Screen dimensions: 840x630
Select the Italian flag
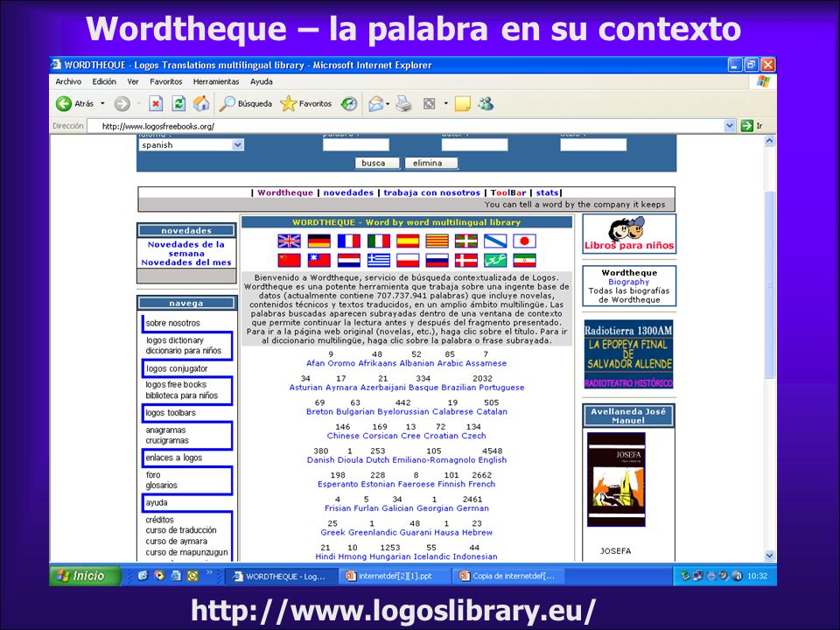[x=379, y=241]
